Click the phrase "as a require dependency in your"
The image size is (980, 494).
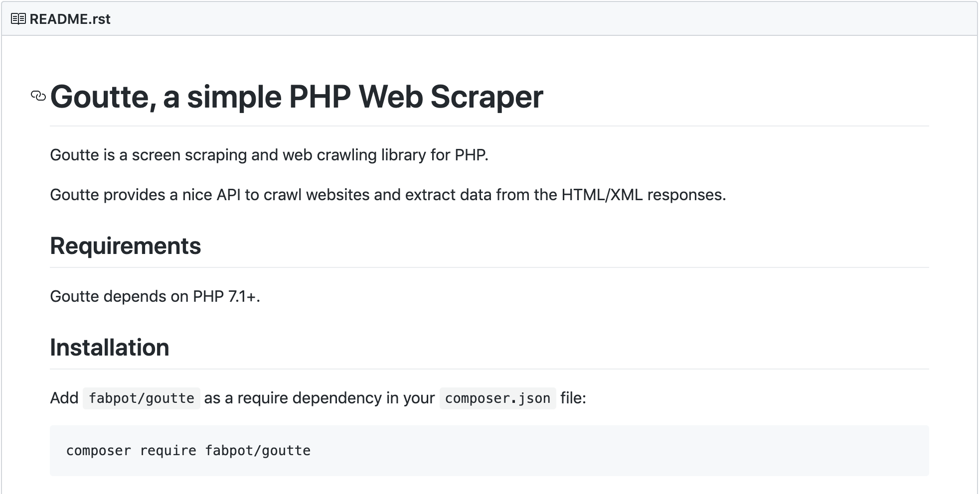pos(320,398)
